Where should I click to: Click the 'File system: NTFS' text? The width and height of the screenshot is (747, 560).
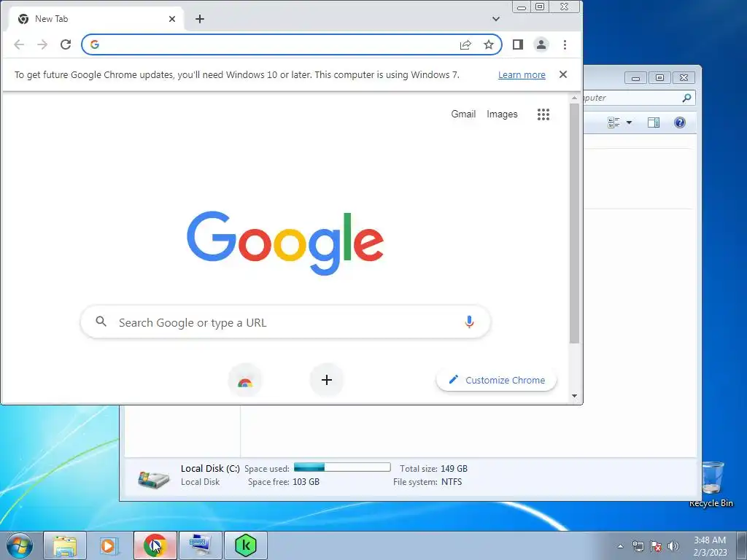[427, 482]
